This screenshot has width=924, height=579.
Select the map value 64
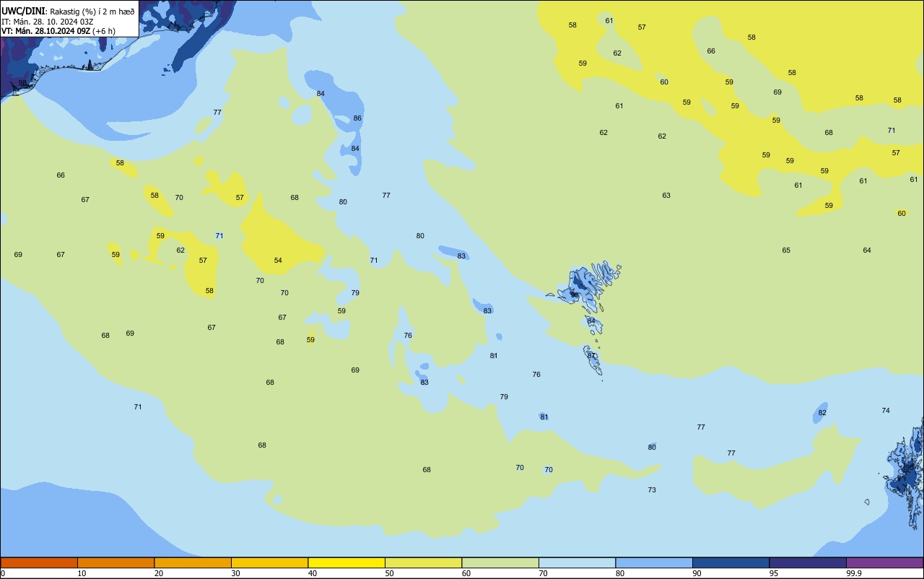tap(867, 251)
